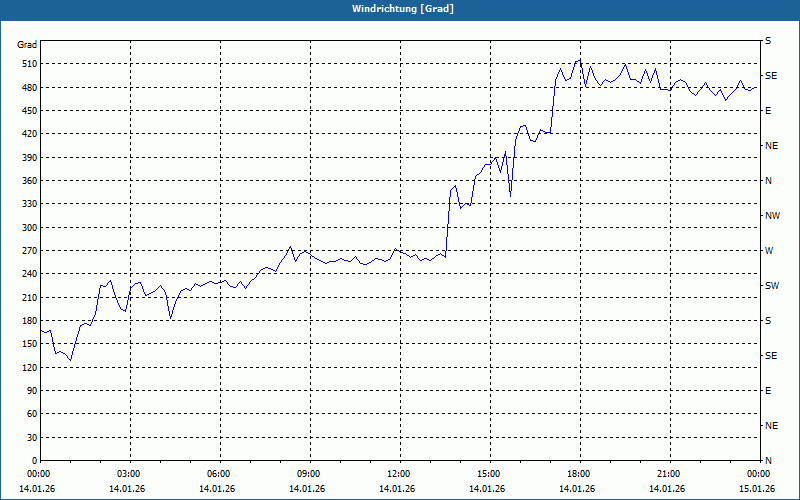The height and width of the screenshot is (500, 800).
Task: Click the Grad unit label above y-axis
Action: click(x=27, y=45)
